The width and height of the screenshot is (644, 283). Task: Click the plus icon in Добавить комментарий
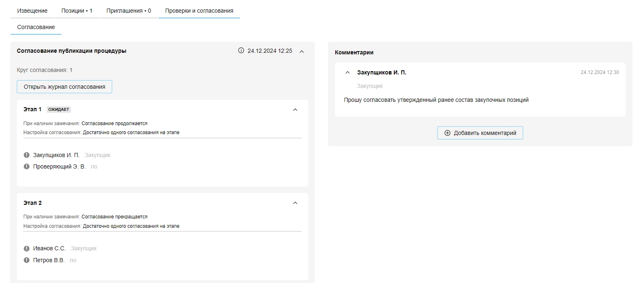click(447, 133)
